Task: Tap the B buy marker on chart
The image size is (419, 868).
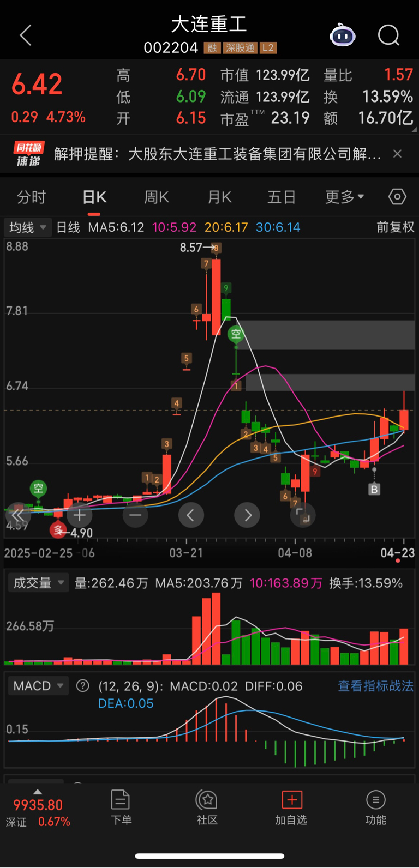Action: click(x=374, y=489)
